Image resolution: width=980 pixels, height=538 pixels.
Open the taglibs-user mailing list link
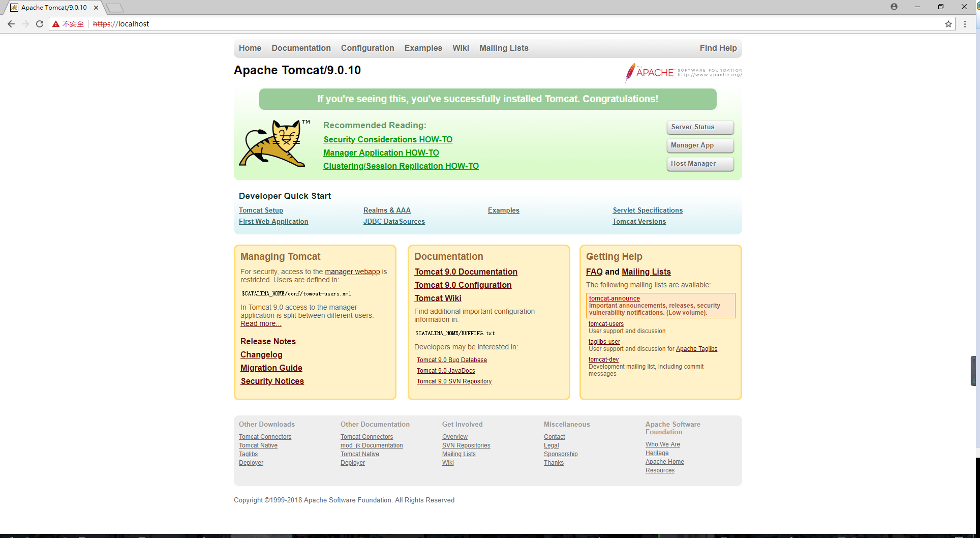pyautogui.click(x=604, y=342)
